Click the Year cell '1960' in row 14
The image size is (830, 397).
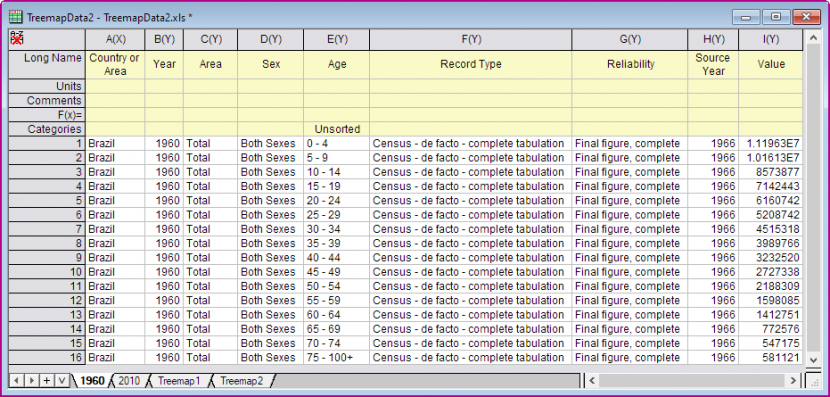(164, 329)
